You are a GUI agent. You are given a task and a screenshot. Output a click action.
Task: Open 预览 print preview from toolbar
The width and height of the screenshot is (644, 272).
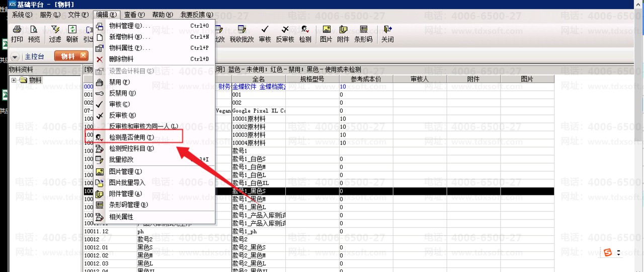(x=34, y=33)
